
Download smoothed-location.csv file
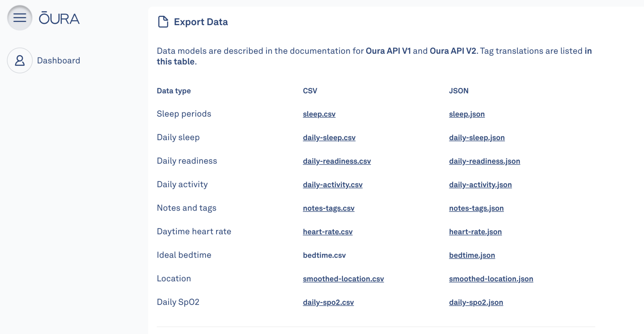(x=343, y=279)
